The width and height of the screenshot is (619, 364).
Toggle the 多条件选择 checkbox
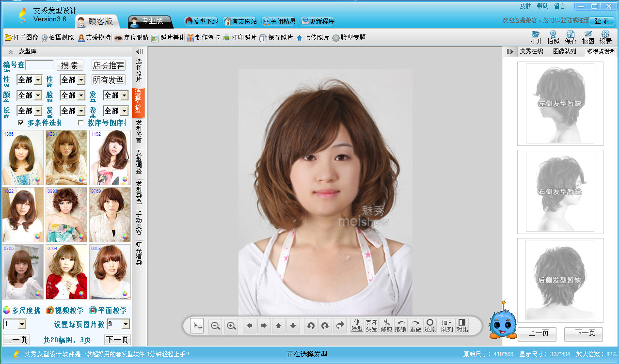coord(21,123)
